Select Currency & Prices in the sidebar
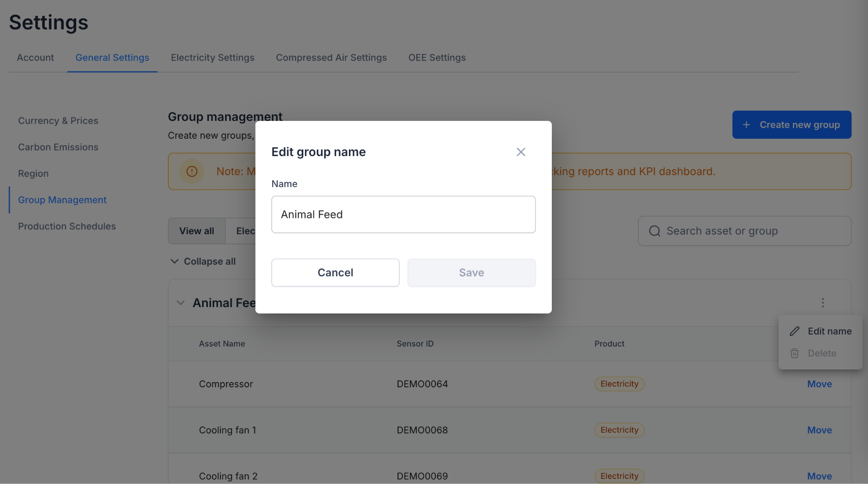Viewport: 868px width, 484px height. click(58, 121)
